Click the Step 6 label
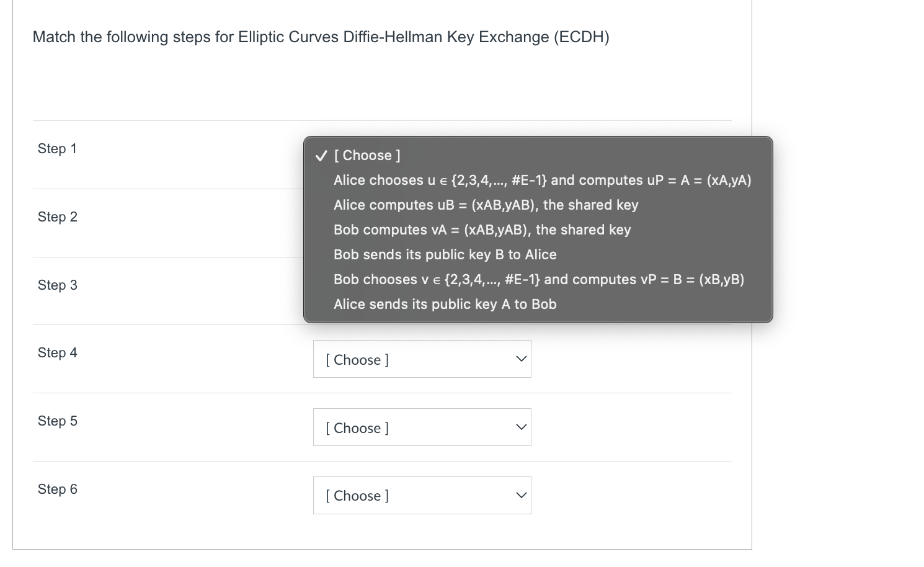924x567 pixels. [x=57, y=489]
